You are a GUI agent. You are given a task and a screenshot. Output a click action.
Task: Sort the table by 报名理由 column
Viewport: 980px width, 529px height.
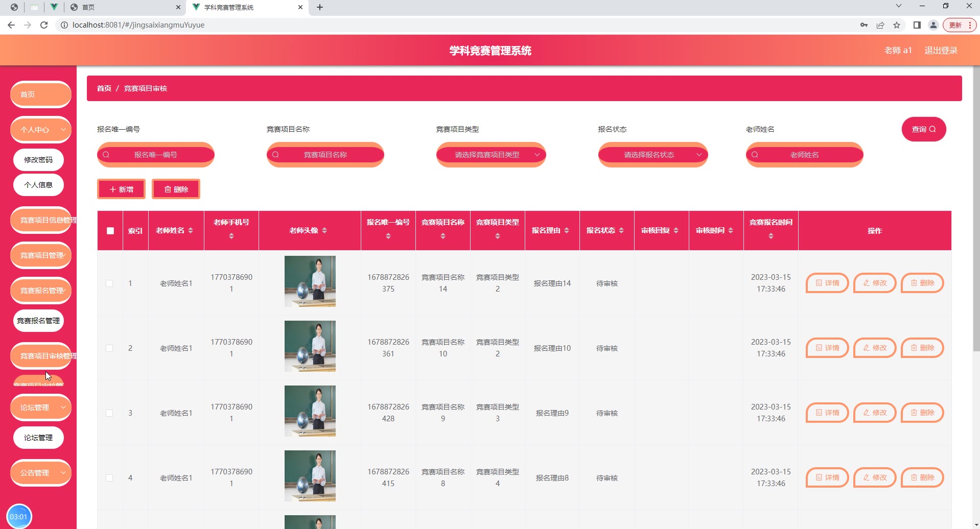[x=567, y=231]
